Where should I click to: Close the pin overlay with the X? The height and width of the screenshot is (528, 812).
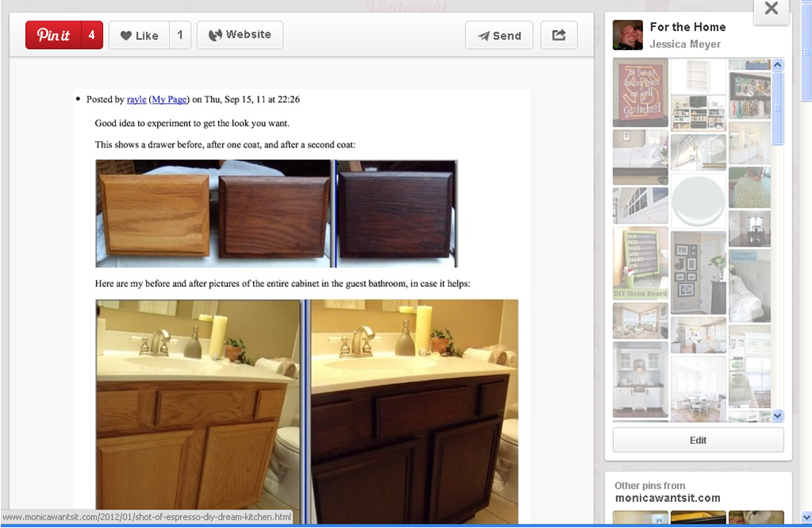[771, 10]
